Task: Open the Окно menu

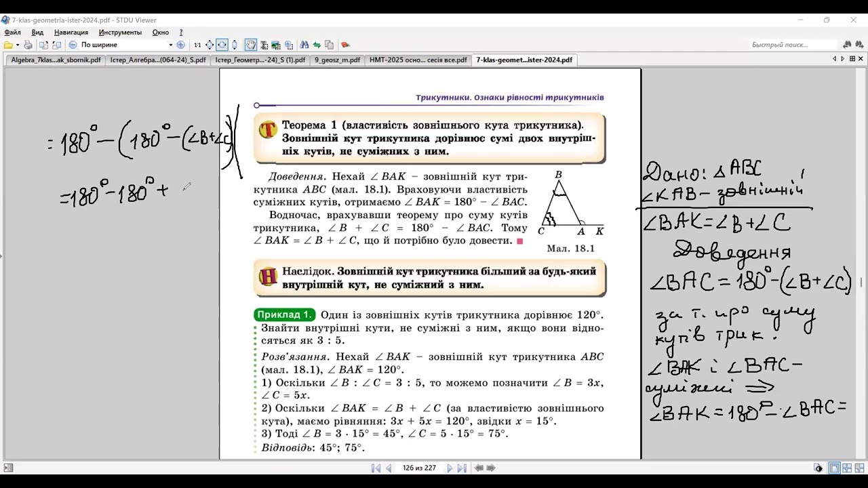Action: (x=161, y=32)
